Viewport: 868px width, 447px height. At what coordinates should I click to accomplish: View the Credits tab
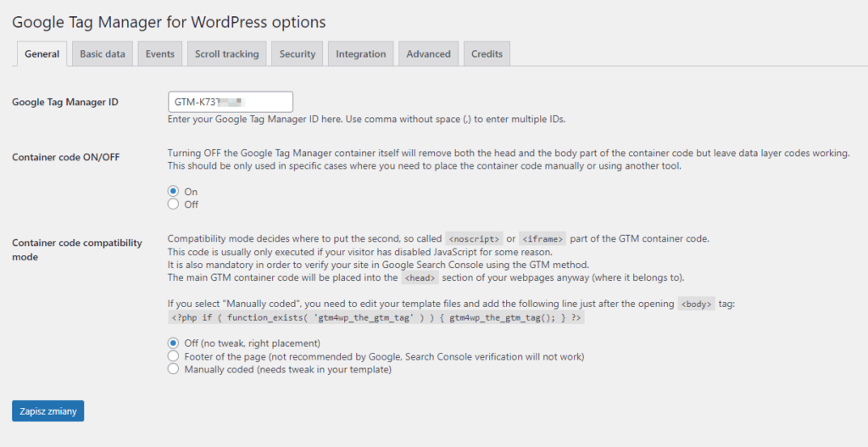pyautogui.click(x=487, y=53)
